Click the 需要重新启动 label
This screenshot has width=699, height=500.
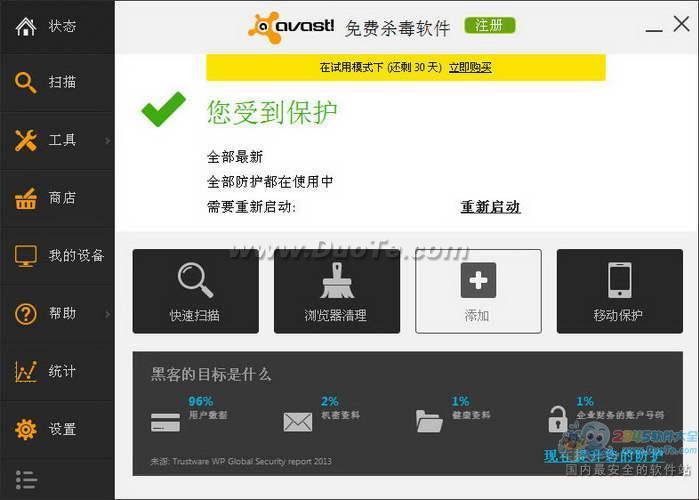[x=251, y=207]
